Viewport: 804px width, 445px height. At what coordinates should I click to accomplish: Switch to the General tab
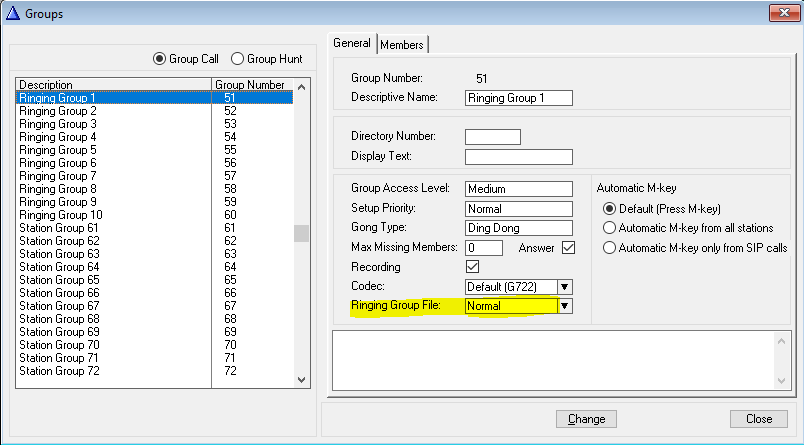[x=352, y=43]
